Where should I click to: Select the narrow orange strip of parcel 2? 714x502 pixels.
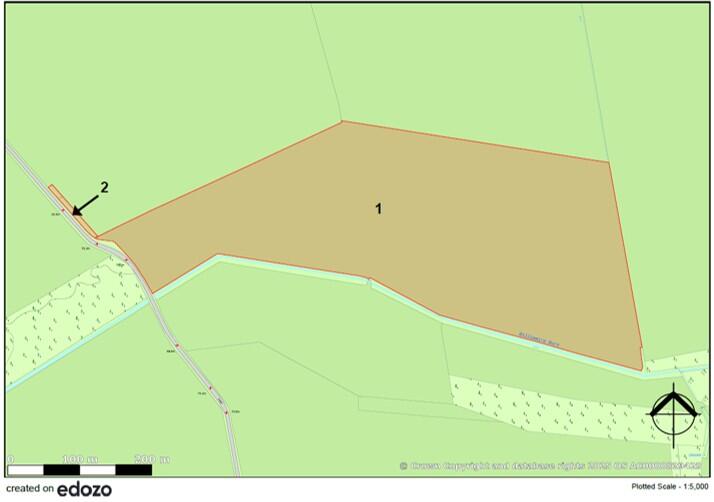pos(60,199)
